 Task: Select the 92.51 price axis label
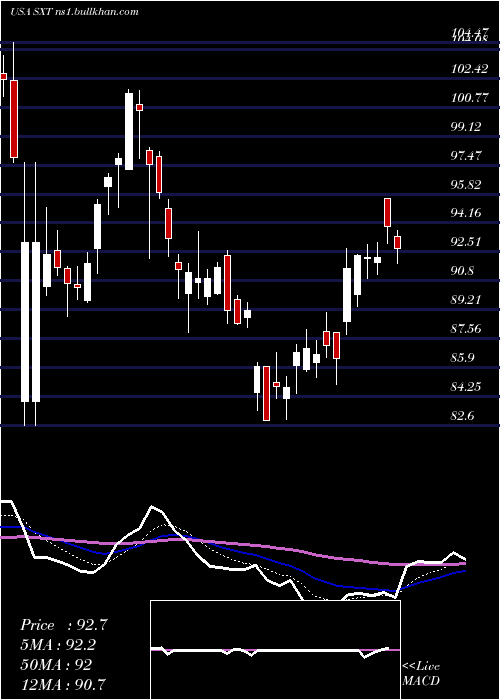[466, 242]
